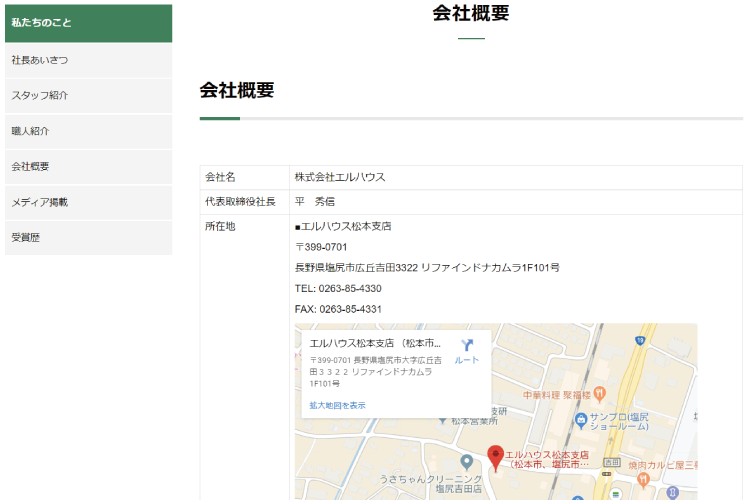Click the 松本営業所 label on map

474,422
